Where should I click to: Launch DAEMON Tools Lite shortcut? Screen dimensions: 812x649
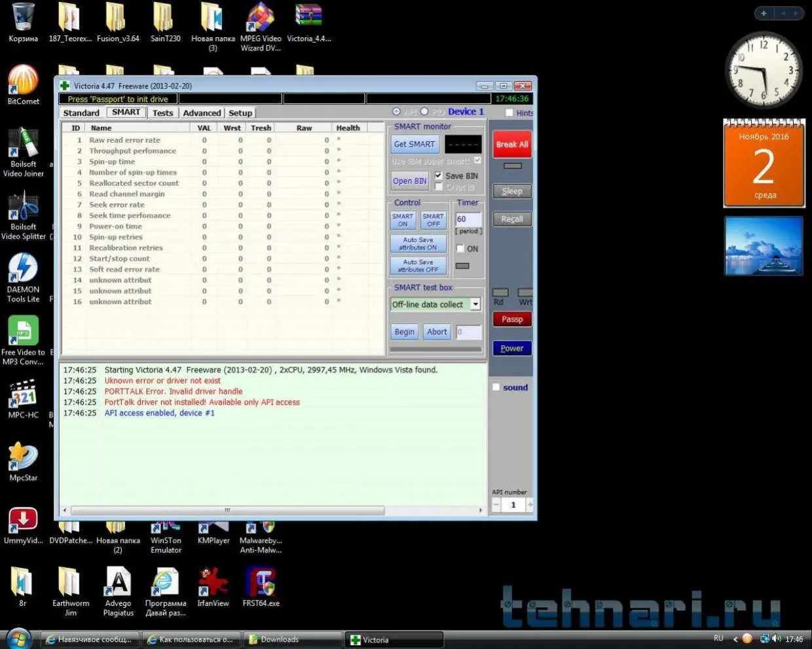pos(23,277)
